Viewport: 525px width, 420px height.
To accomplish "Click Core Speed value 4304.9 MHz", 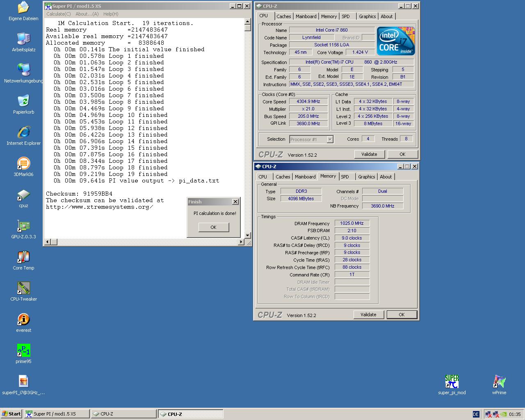I will tap(308, 101).
